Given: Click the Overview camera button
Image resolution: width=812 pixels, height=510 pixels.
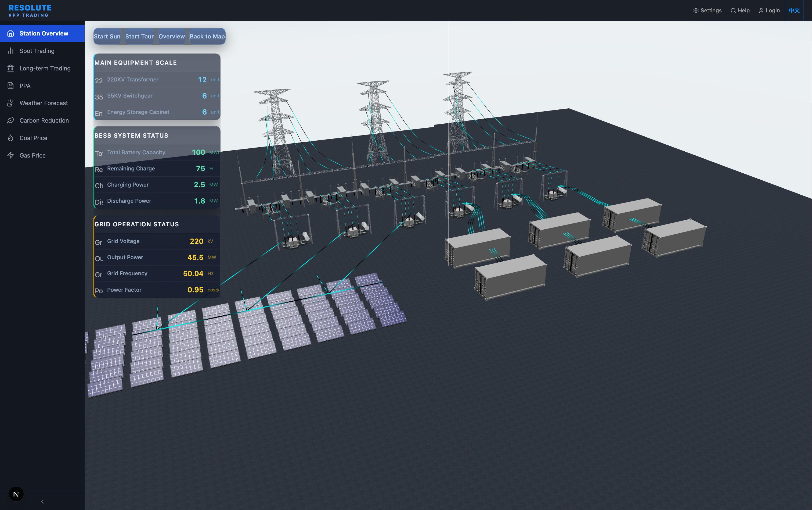Looking at the screenshot, I should coord(171,37).
